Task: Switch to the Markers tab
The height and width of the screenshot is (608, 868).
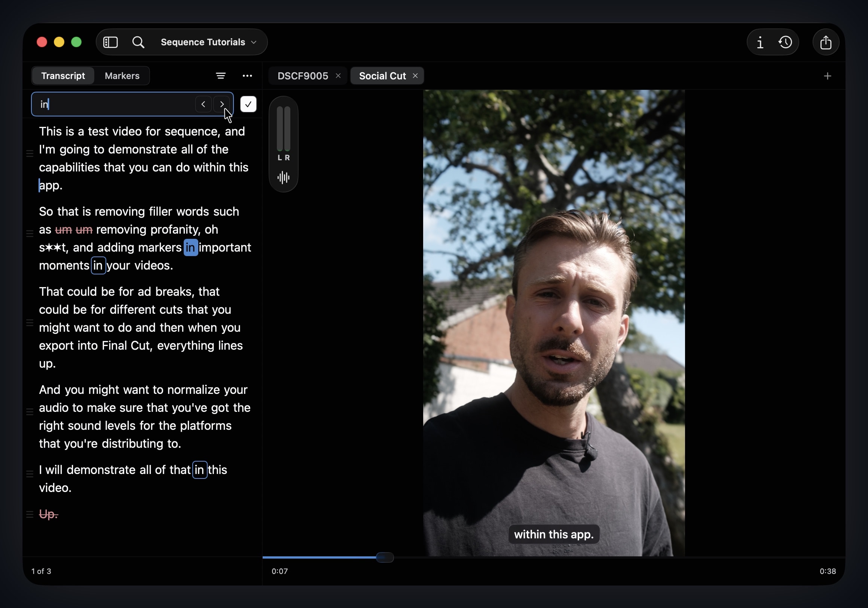Action: pyautogui.click(x=122, y=76)
